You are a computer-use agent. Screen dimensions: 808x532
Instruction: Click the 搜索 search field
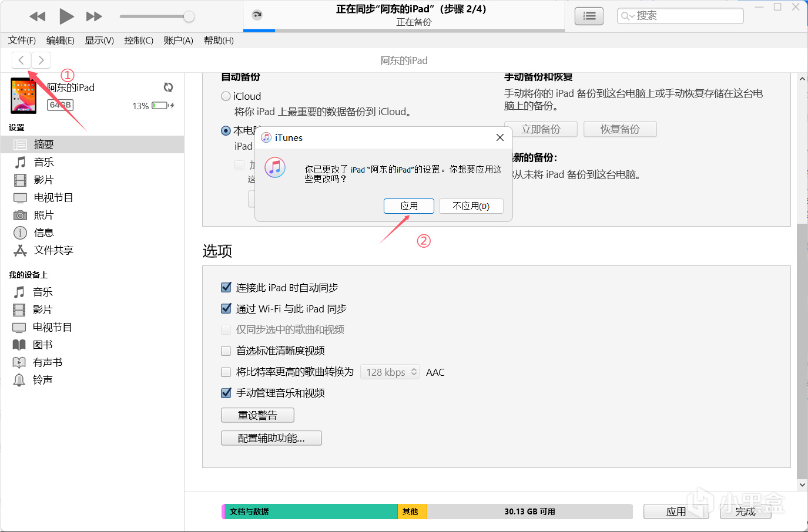pyautogui.click(x=680, y=16)
